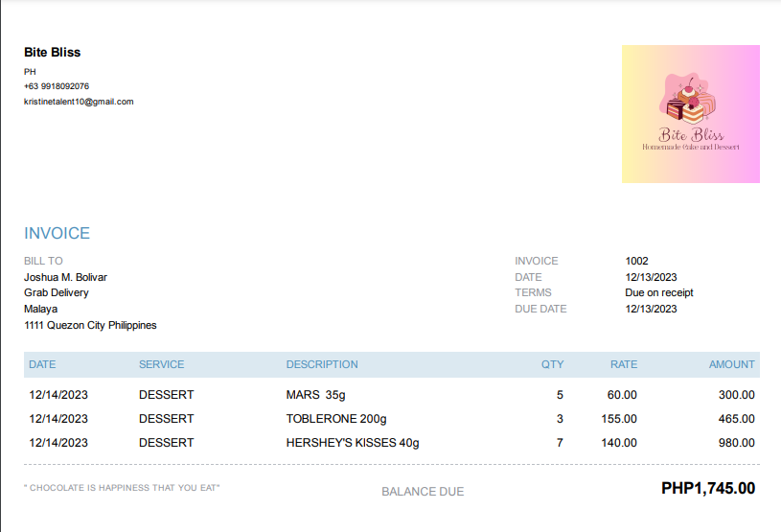Click the rate 140.00
The height and width of the screenshot is (532, 781).
click(x=619, y=443)
